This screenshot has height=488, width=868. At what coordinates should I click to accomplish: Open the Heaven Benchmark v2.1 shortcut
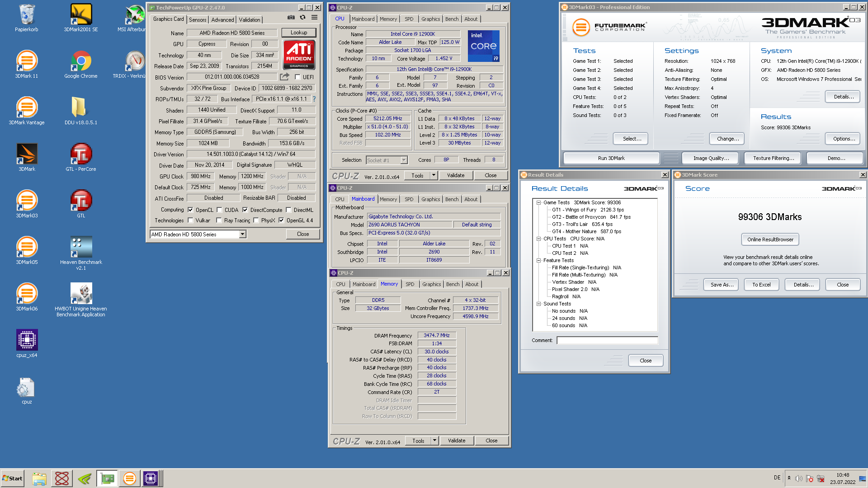click(81, 253)
